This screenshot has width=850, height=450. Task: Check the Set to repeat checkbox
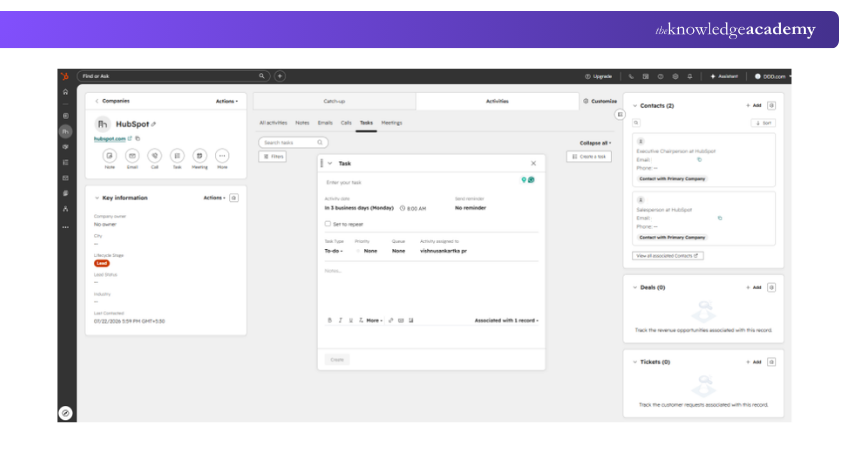[327, 223]
